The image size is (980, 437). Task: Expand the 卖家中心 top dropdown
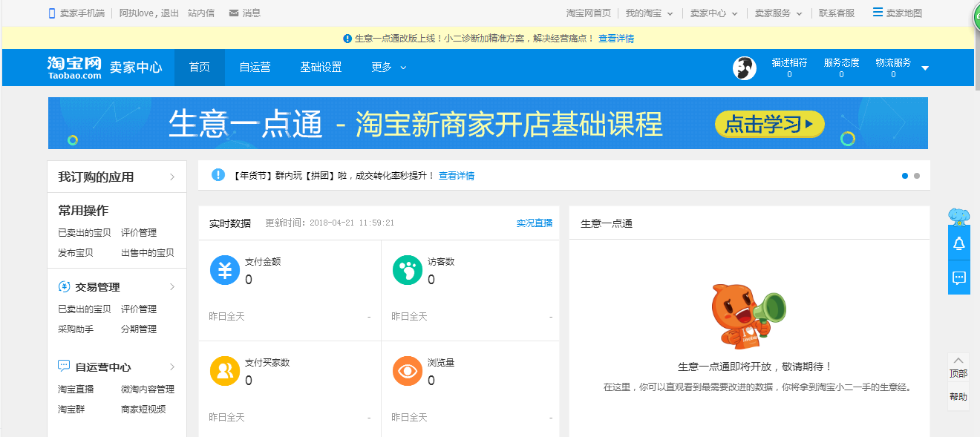[x=713, y=13]
